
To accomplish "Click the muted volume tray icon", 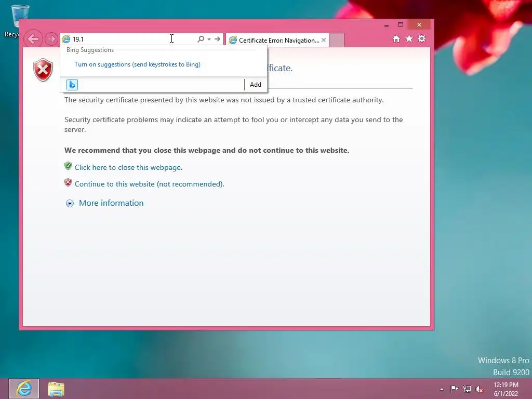I will (x=480, y=389).
